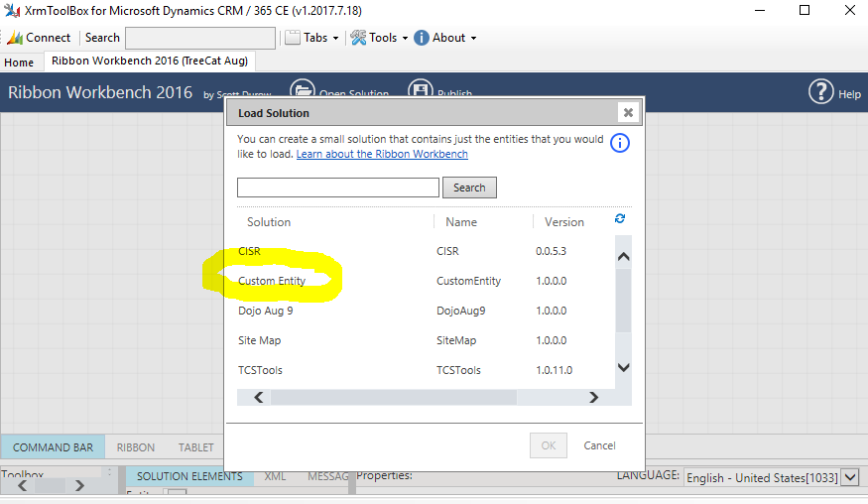Click the solution list right arrow
The height and width of the screenshot is (504, 868).
point(593,397)
